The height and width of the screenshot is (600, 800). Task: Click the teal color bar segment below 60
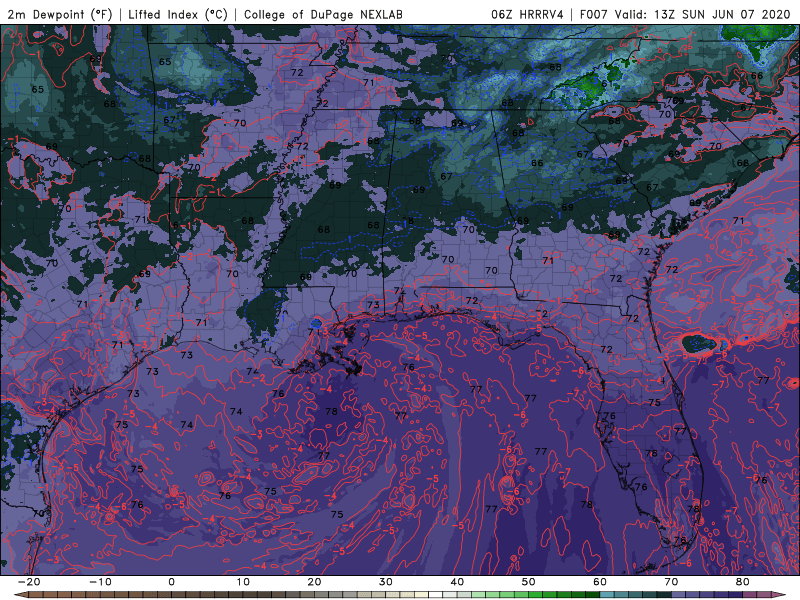[607, 595]
